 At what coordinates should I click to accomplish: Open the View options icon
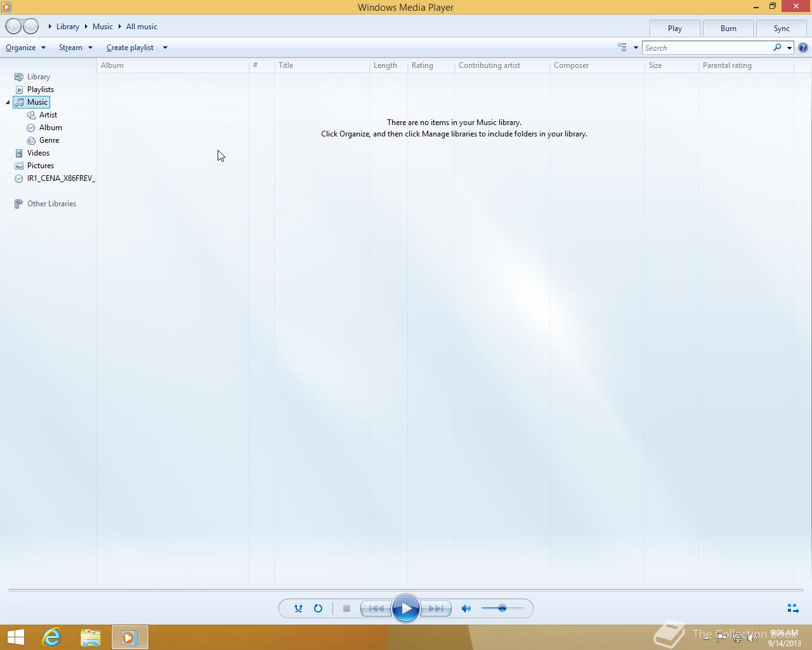click(x=622, y=48)
